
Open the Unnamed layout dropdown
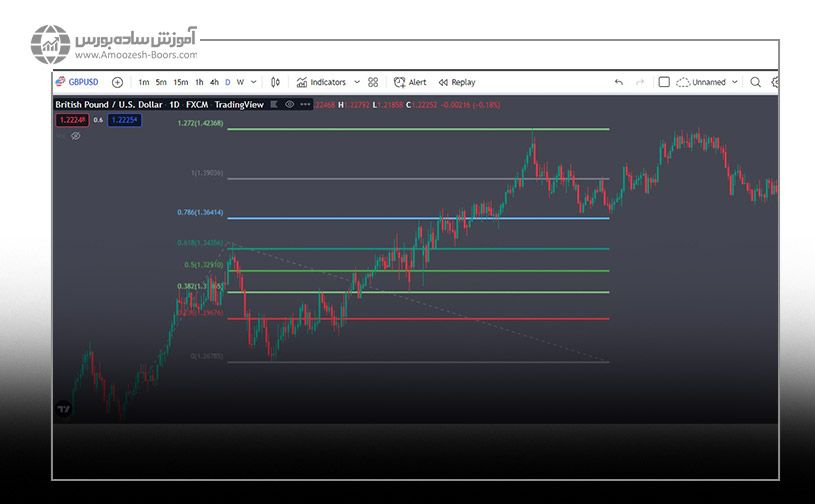pos(708,82)
